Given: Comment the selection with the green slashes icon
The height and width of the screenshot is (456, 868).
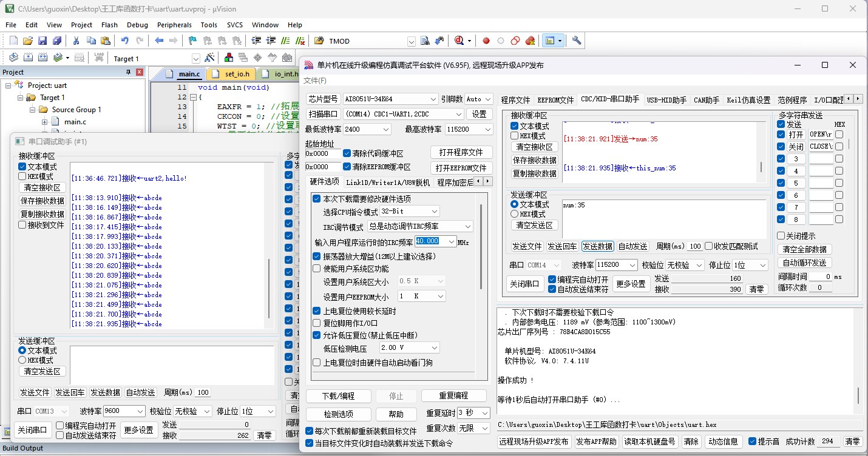Looking at the screenshot, I should pos(285,41).
